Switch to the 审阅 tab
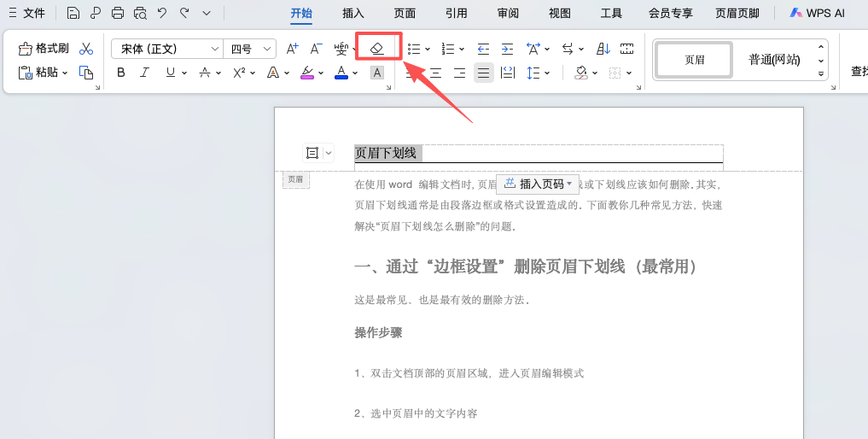 [508, 13]
